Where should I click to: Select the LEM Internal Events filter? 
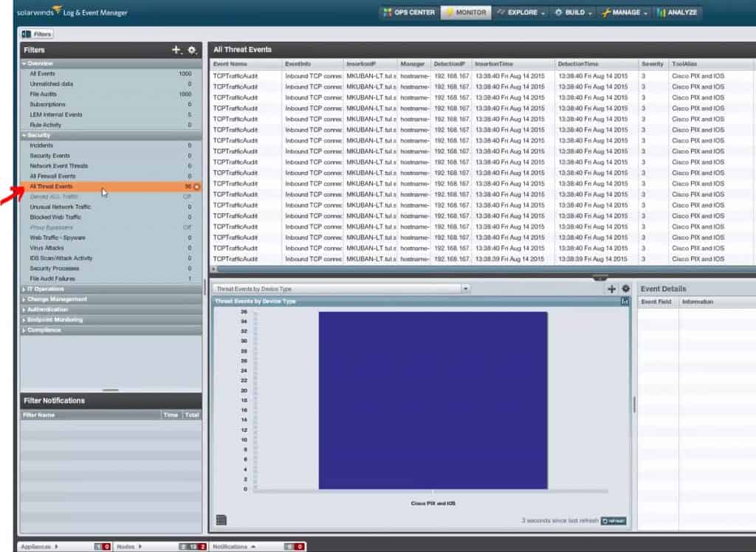(x=111, y=114)
